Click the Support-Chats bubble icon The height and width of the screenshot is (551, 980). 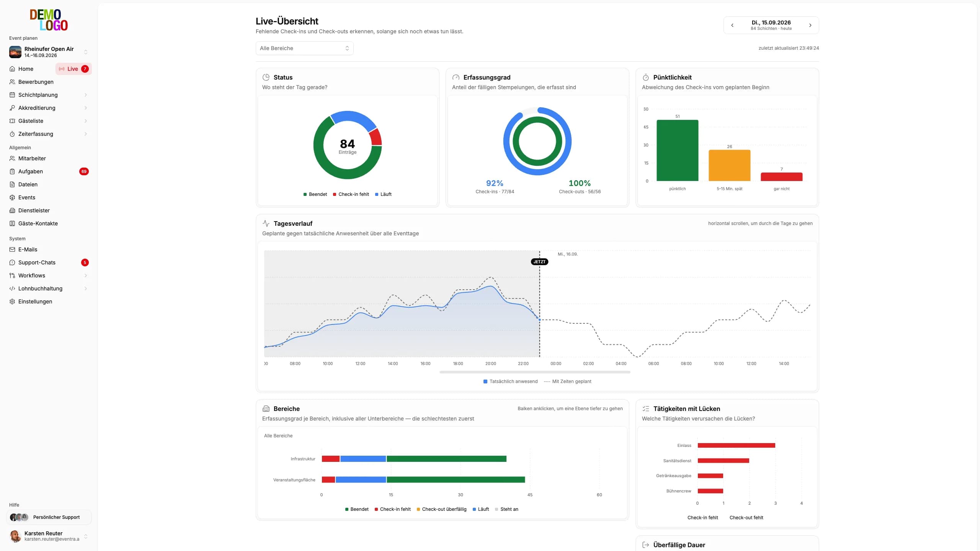tap(12, 262)
